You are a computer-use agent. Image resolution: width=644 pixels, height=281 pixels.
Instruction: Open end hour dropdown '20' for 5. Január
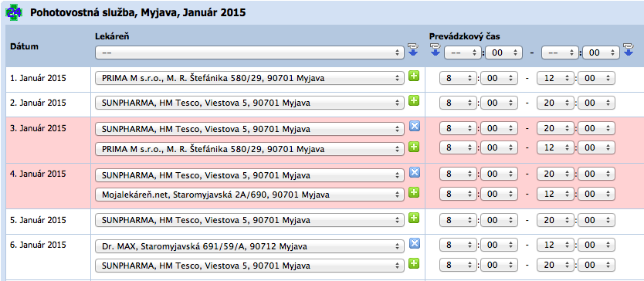555,220
